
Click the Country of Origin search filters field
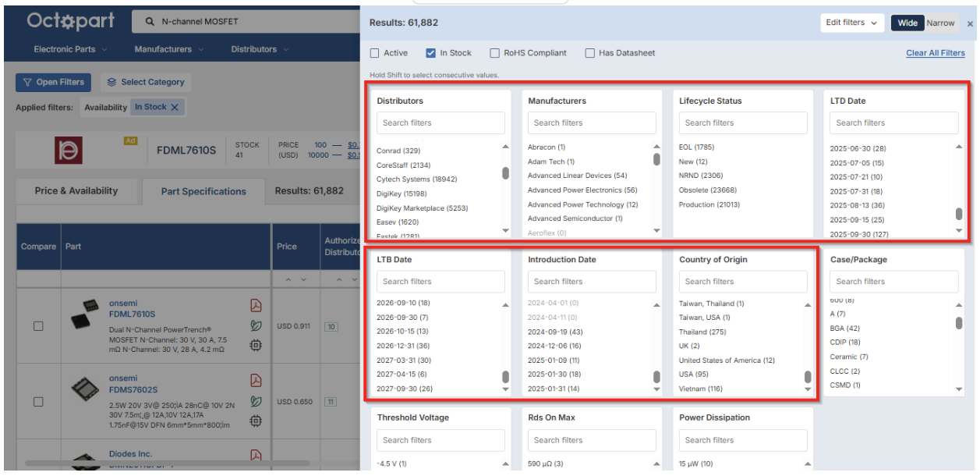click(x=743, y=282)
